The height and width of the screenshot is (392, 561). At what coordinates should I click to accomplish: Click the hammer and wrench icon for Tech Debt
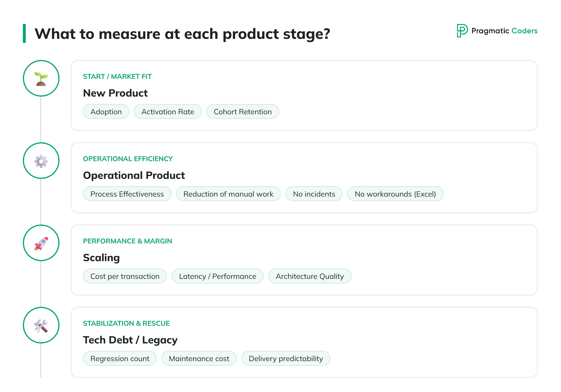pyautogui.click(x=41, y=325)
